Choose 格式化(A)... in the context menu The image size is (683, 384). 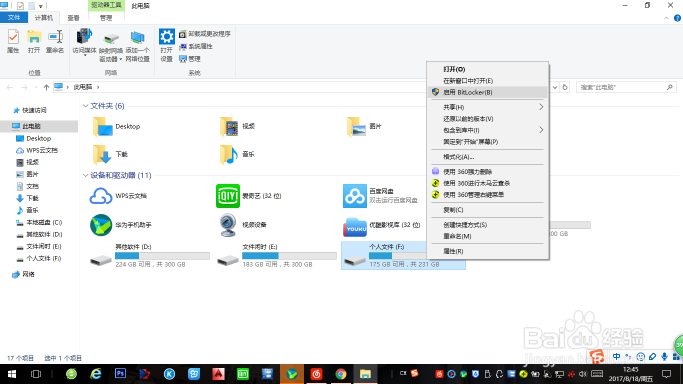click(487, 157)
